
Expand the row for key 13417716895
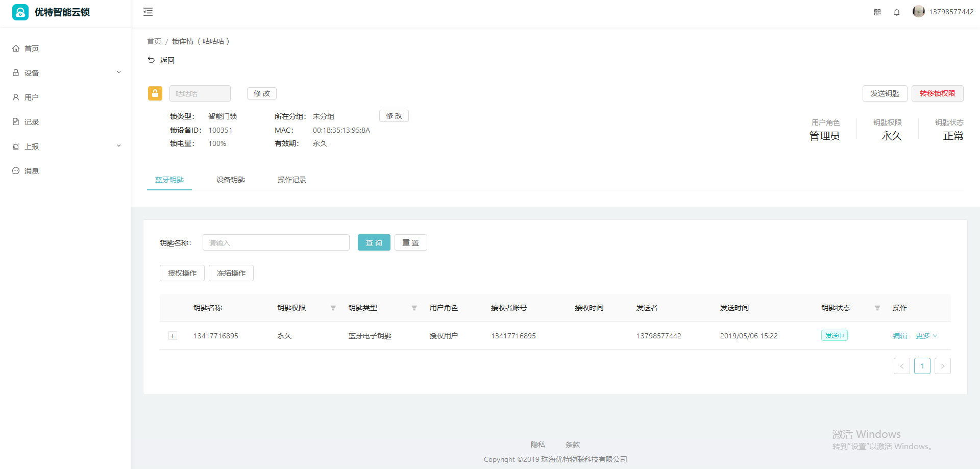pos(173,336)
